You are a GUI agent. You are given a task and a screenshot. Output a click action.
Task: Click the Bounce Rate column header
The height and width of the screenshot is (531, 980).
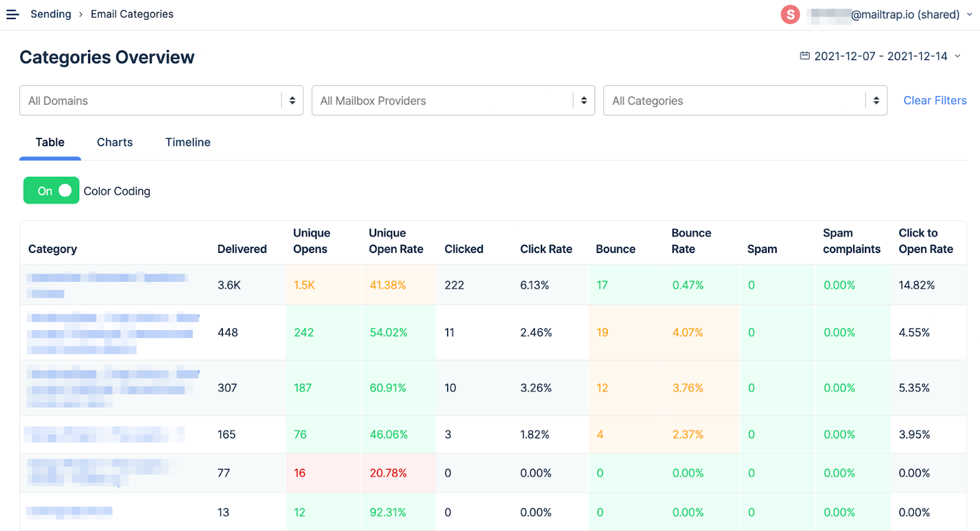691,241
